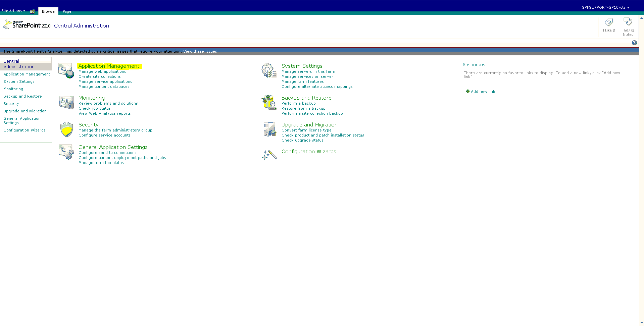Click the Backup and Restore icon
Viewport: 644px width, 326px height.
[x=269, y=102]
